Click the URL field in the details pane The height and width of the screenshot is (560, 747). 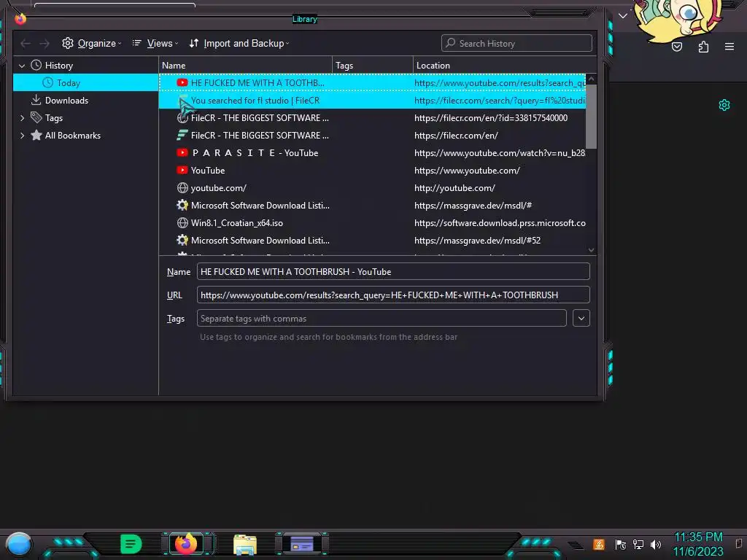click(x=393, y=295)
